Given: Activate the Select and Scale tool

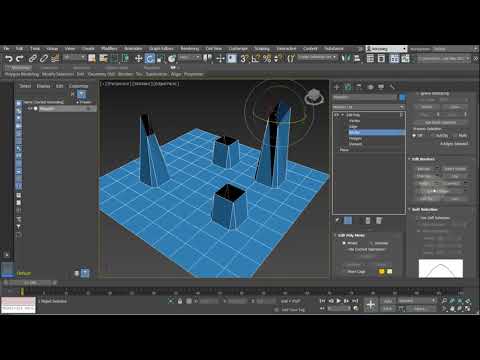Looking at the screenshot, I should point(161,59).
